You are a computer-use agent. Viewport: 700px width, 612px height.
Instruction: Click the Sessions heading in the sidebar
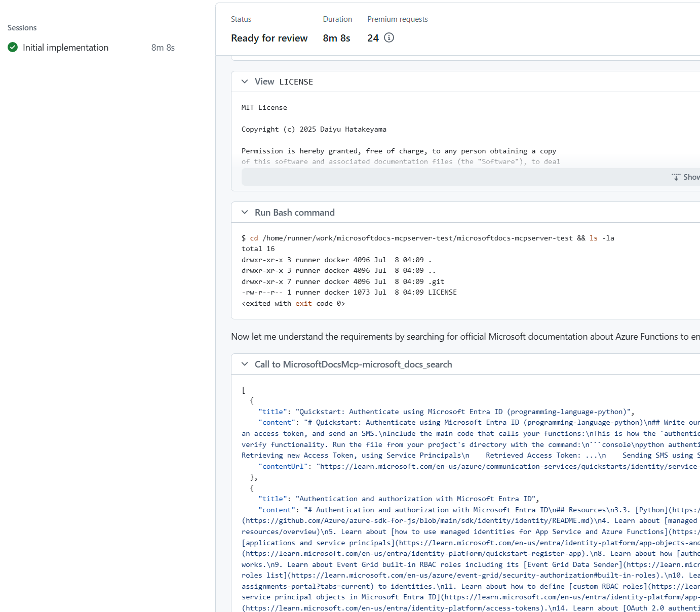(x=22, y=27)
